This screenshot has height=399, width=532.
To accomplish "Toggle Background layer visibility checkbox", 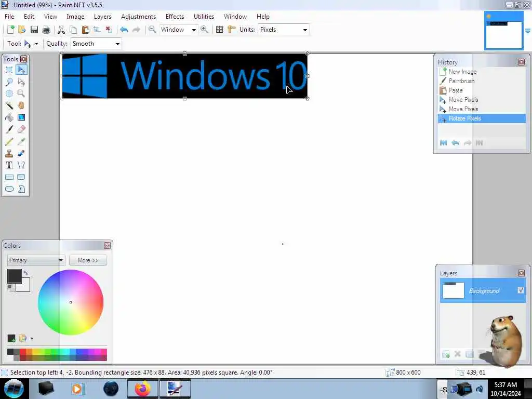I will click(521, 290).
